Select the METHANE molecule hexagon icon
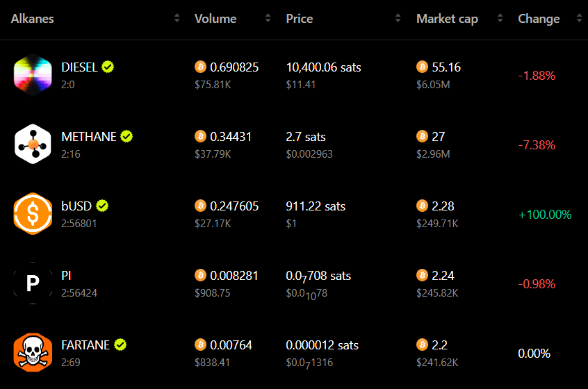Screen dimensions: 588x389 pyautogui.click(x=33, y=144)
